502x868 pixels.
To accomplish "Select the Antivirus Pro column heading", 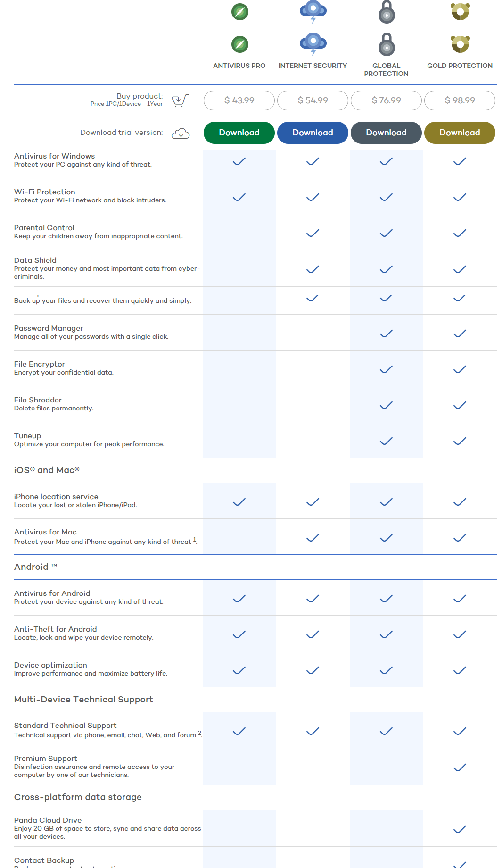I will [239, 66].
